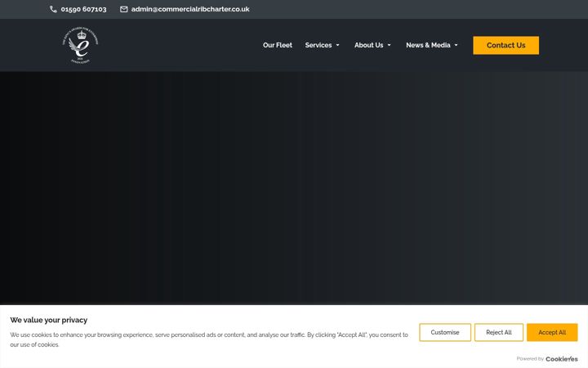Call the number 01590 607103

click(x=83, y=9)
